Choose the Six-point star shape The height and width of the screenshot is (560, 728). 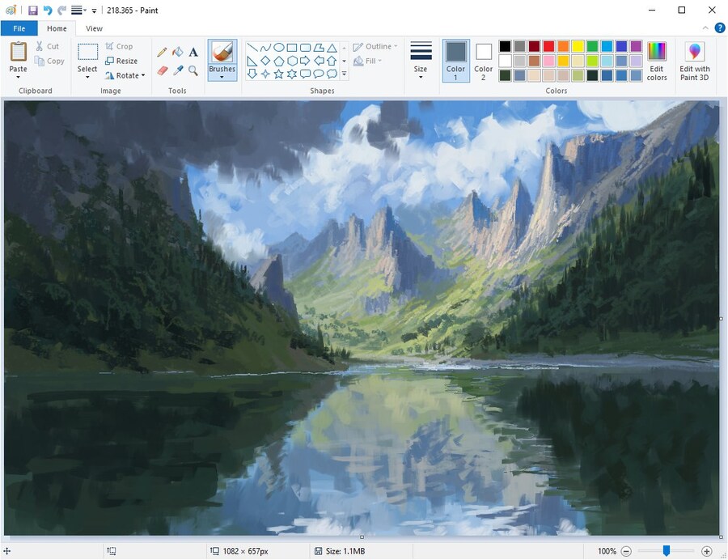(x=291, y=74)
